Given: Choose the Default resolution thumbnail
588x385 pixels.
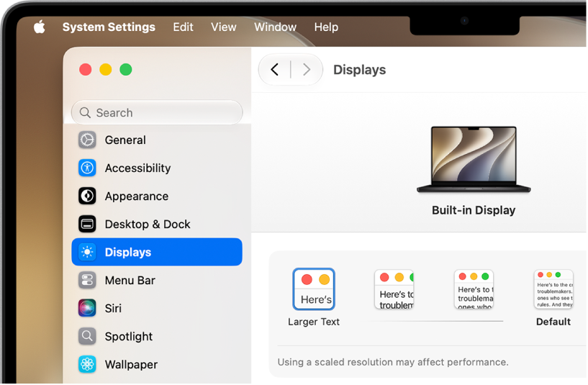Looking at the screenshot, I should pos(553,289).
